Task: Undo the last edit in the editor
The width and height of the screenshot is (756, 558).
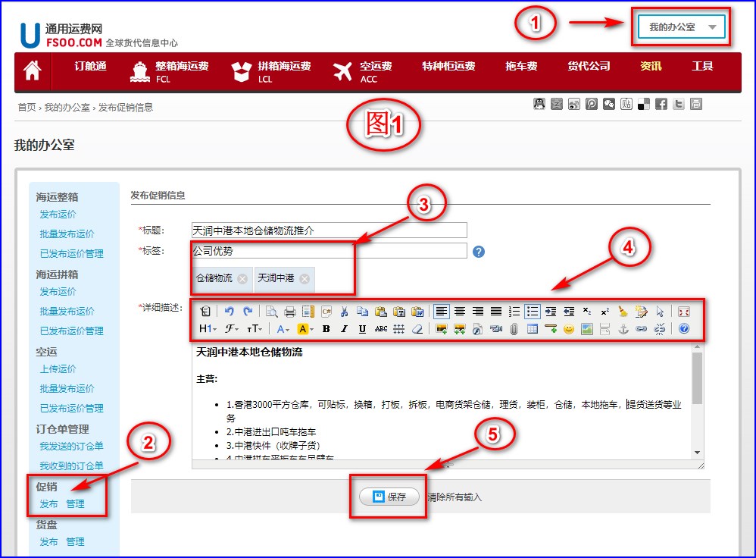Action: [x=229, y=311]
